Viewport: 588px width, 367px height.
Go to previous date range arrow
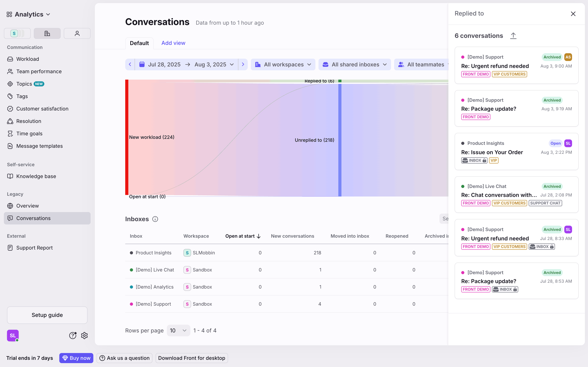tap(130, 64)
